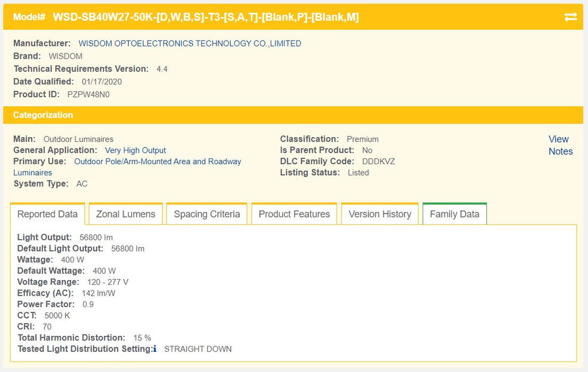Open the Outdoor Pole/Arm-Mounted Area and Roadway link
This screenshot has width=588, height=372.
tap(157, 162)
